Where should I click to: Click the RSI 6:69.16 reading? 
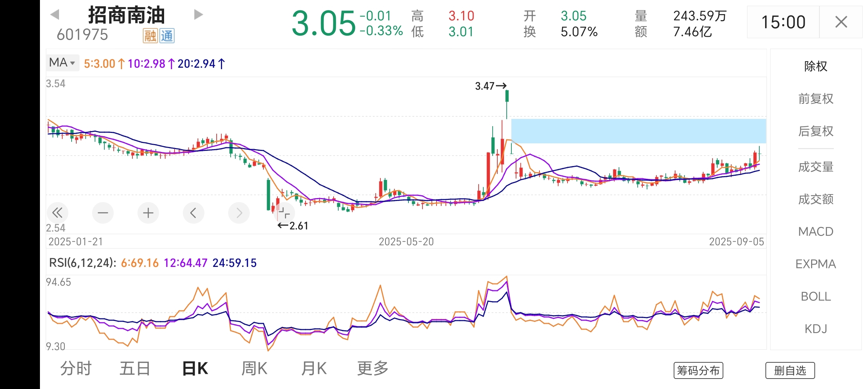pos(140,263)
